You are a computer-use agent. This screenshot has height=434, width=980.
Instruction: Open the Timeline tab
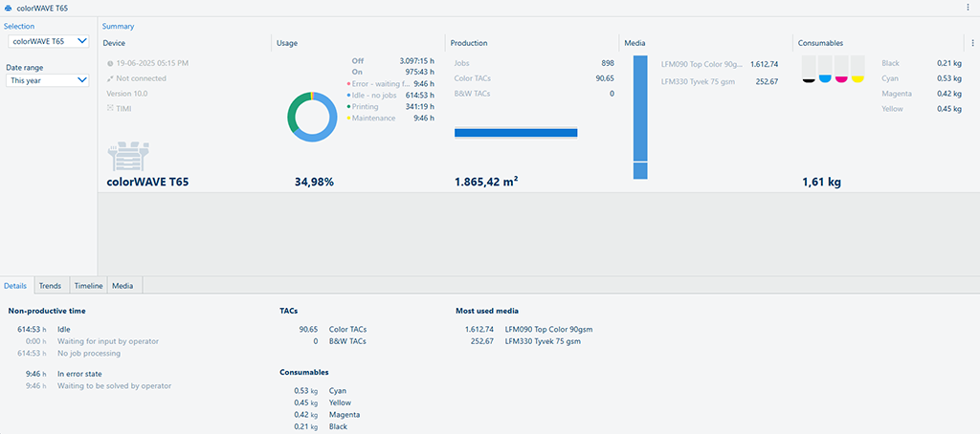pyautogui.click(x=88, y=286)
